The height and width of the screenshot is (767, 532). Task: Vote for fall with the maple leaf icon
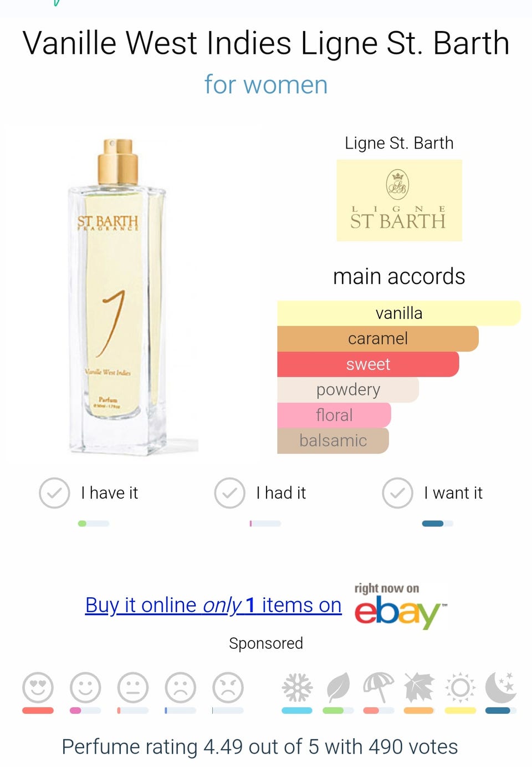pos(419,688)
